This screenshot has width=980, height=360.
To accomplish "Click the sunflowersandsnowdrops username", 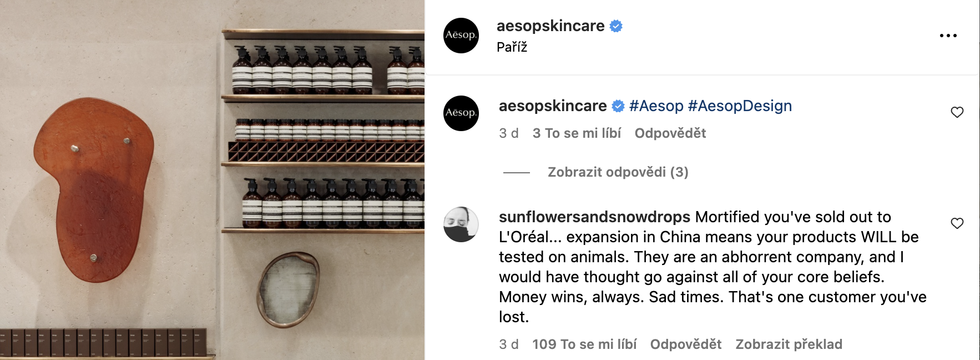I will [x=594, y=217].
